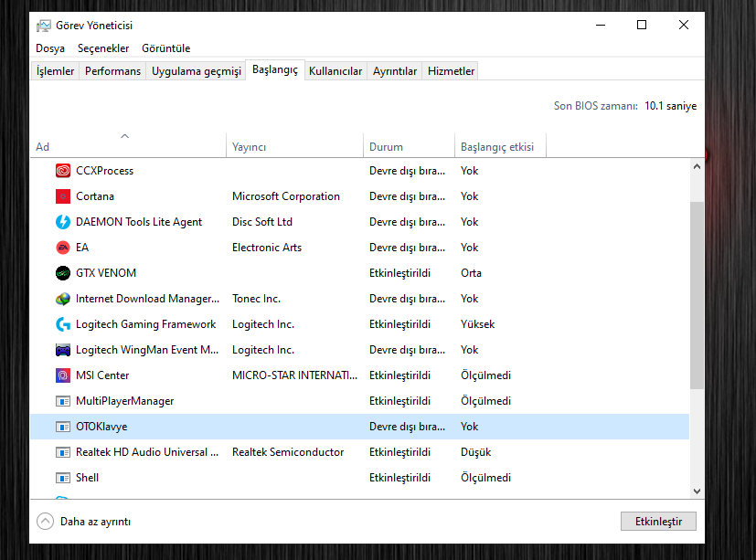This screenshot has width=756, height=560.
Task: Click the Daha az ayrıntı link
Action: [x=95, y=522]
